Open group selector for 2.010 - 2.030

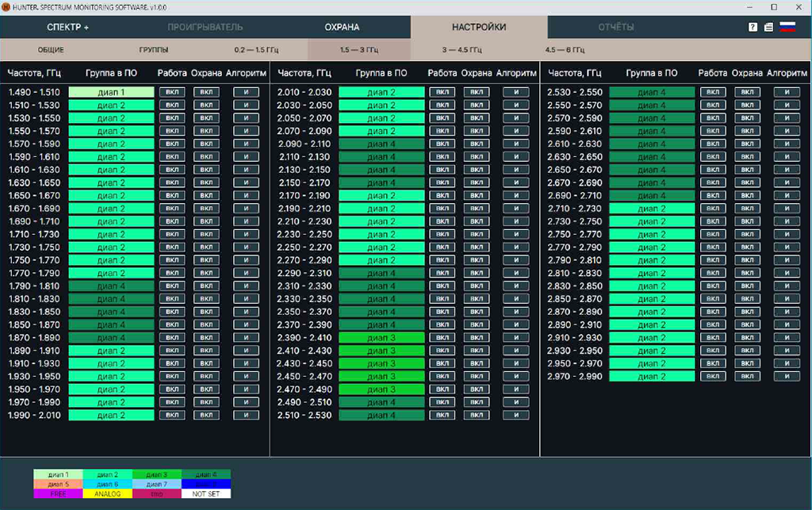click(x=381, y=92)
